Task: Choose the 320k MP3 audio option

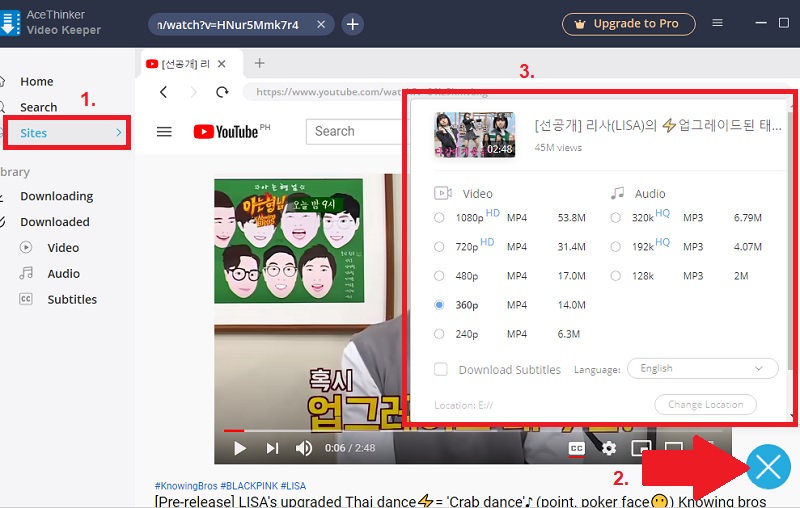Action: click(x=615, y=218)
